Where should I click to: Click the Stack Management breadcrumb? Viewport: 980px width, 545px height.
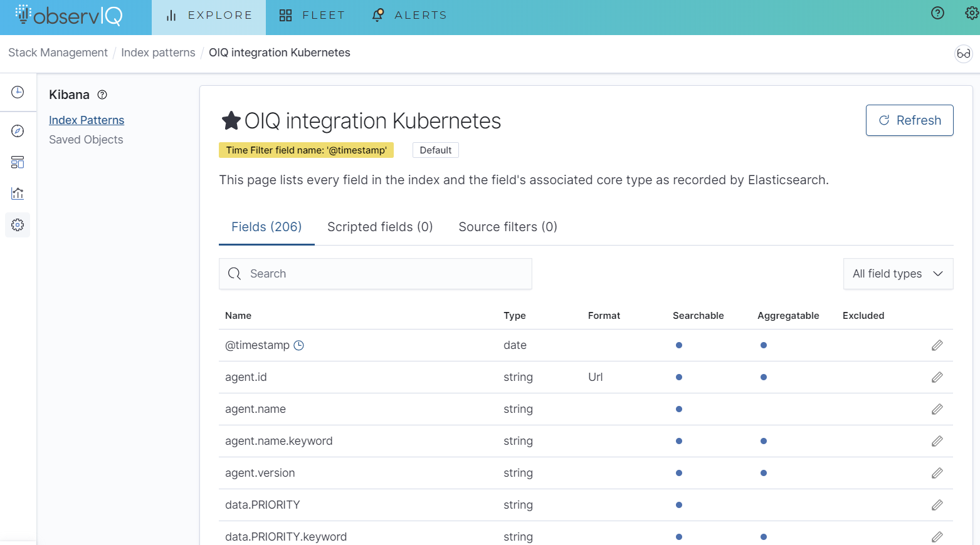coord(58,53)
